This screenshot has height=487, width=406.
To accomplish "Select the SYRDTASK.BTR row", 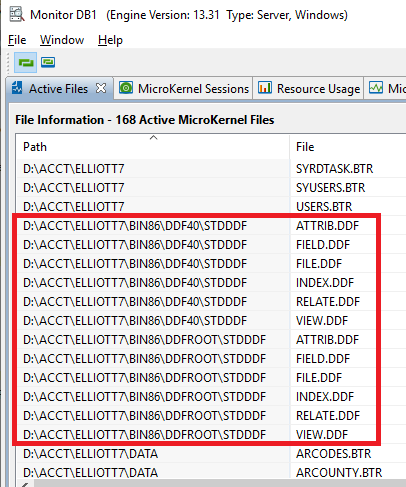I will pos(211,169).
